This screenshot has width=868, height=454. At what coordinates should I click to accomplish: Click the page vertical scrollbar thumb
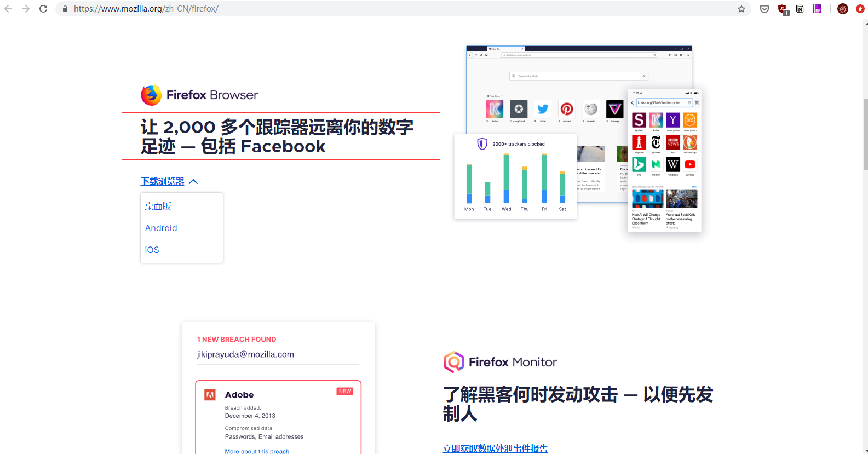pyautogui.click(x=865, y=135)
